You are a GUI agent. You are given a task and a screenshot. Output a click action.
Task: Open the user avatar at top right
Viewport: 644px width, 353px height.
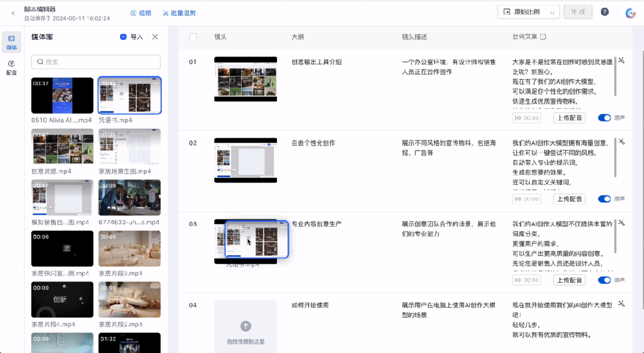(630, 13)
